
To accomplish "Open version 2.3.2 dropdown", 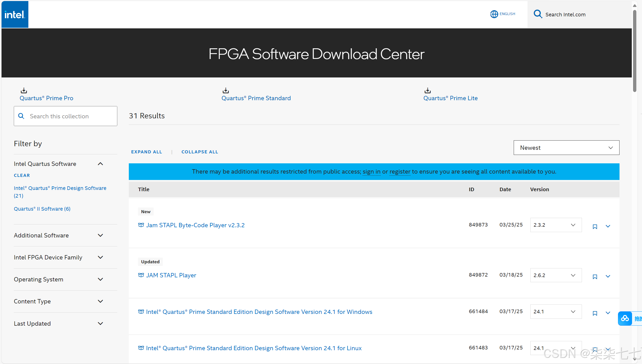I will point(556,225).
